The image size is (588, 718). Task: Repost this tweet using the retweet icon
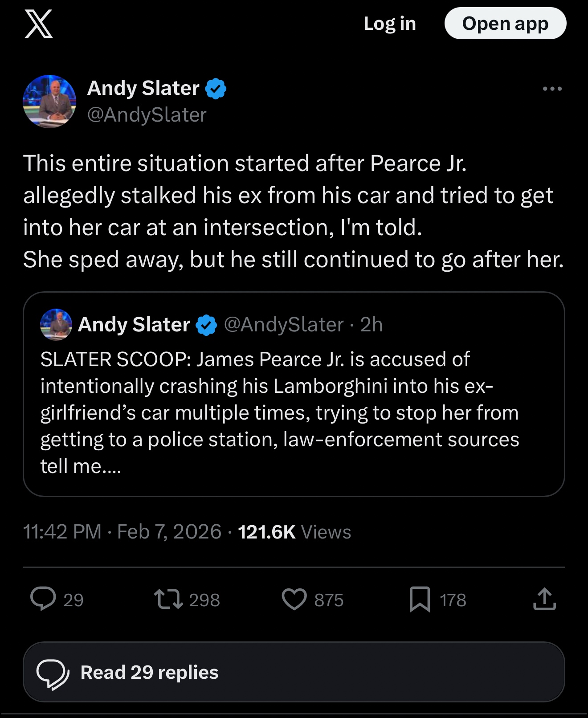coord(168,599)
